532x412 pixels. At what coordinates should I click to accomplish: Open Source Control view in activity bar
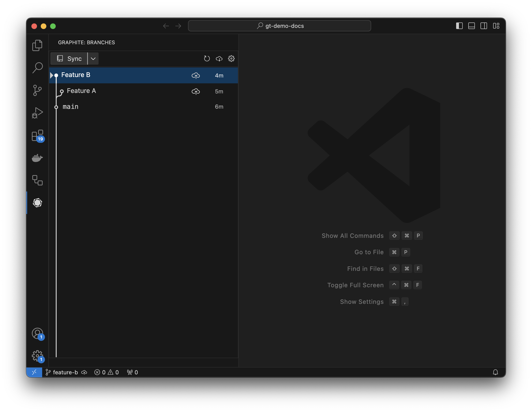click(x=37, y=90)
